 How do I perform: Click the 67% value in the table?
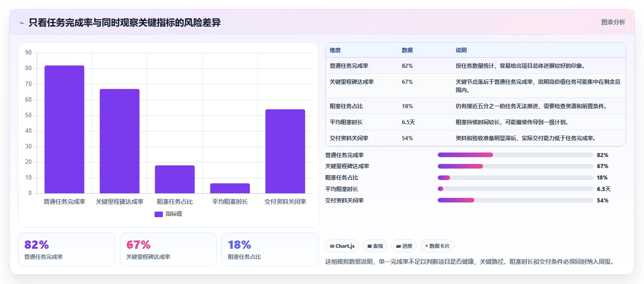408,82
